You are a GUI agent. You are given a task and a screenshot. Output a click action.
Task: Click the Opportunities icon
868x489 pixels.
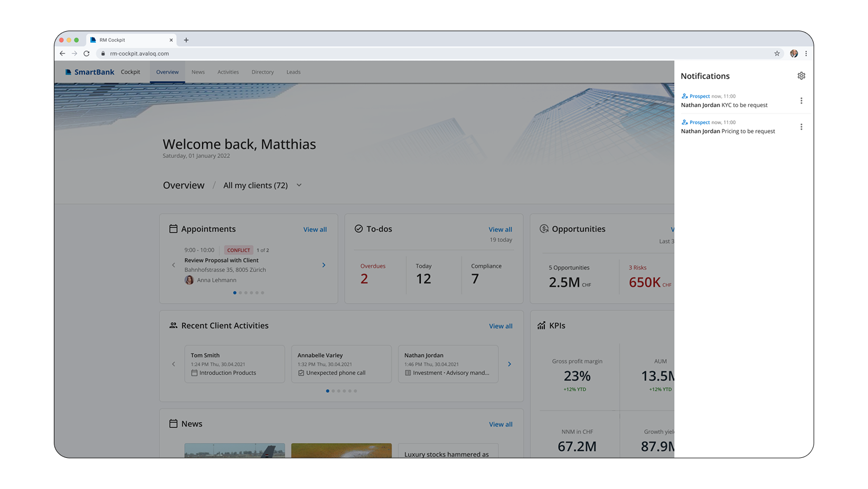[x=544, y=229]
